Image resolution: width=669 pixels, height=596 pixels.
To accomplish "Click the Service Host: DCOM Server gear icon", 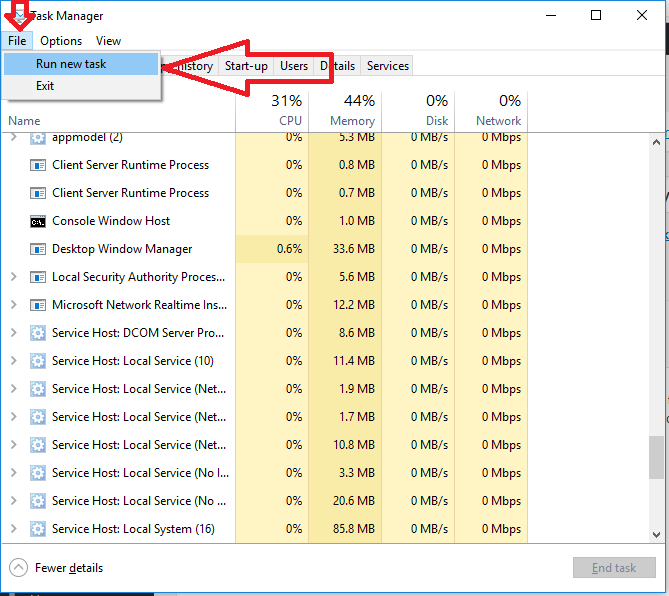I will click(38, 333).
